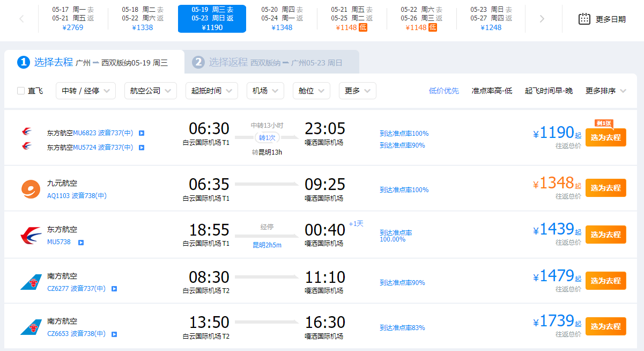Screen dimensions: 644x351
Task: Click CZ6653 波音738(中) flight link
Action: pos(76,334)
